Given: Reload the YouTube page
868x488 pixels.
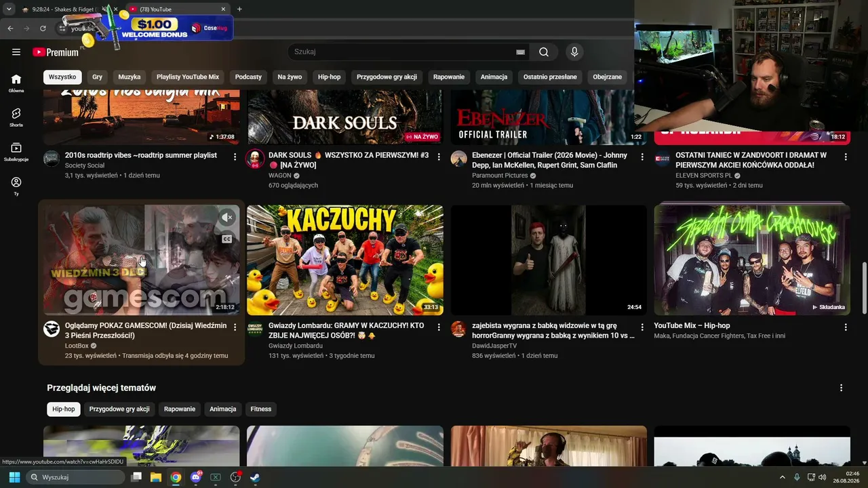Looking at the screenshot, I should click(43, 28).
